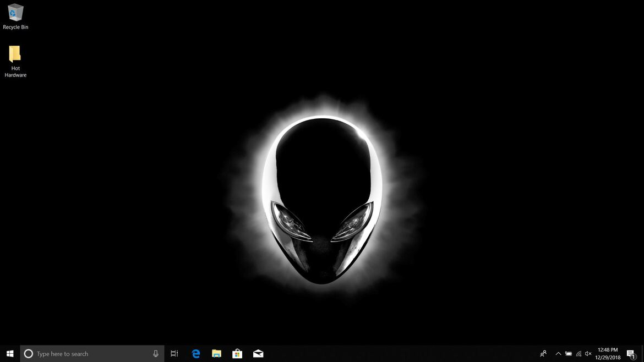Focus the 'Type here to search' box
The width and height of the screenshot is (644, 362).
pyautogui.click(x=92, y=353)
